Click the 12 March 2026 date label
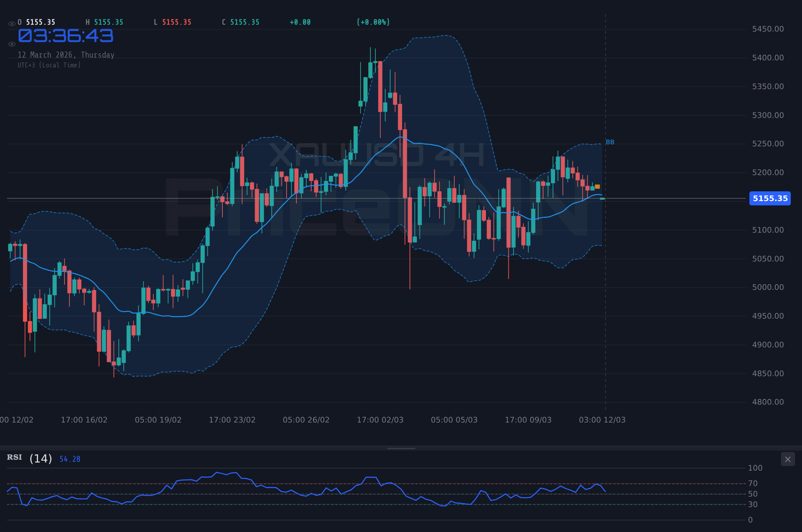802x532 pixels. click(x=66, y=55)
